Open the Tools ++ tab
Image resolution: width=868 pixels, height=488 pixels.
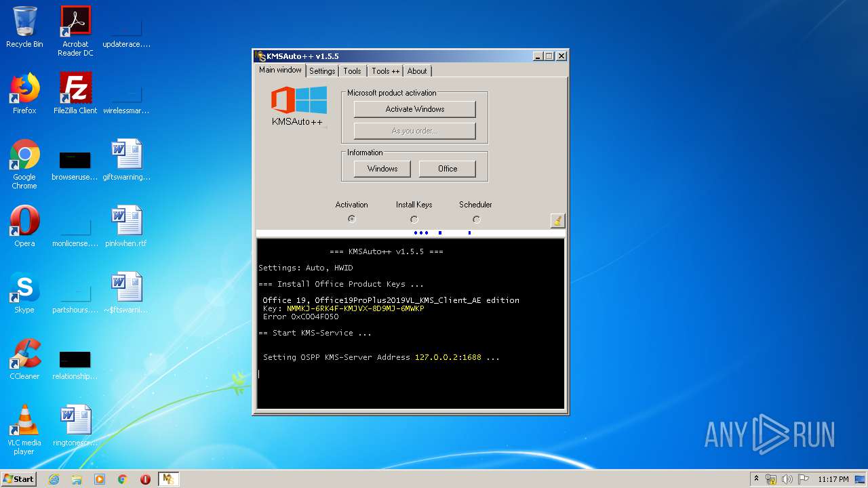385,71
